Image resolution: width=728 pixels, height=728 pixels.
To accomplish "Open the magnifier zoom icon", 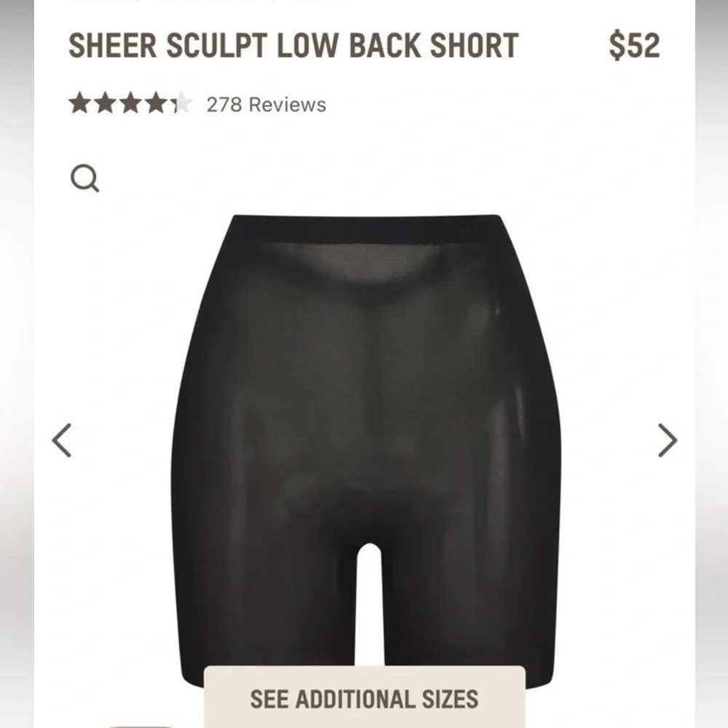I will pos(84,178).
